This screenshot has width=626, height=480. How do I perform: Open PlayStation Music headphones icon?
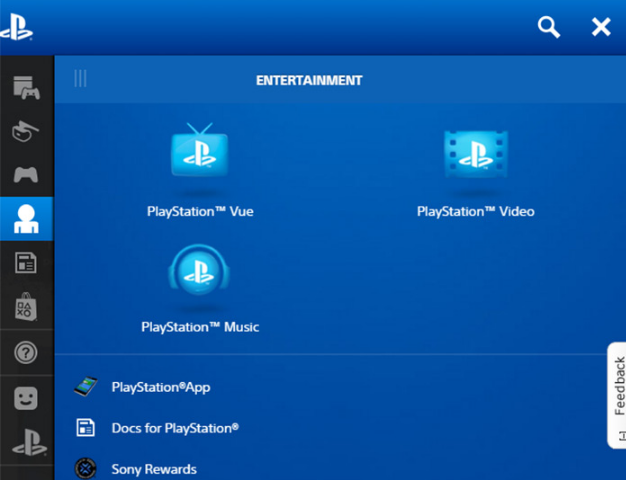point(200,271)
